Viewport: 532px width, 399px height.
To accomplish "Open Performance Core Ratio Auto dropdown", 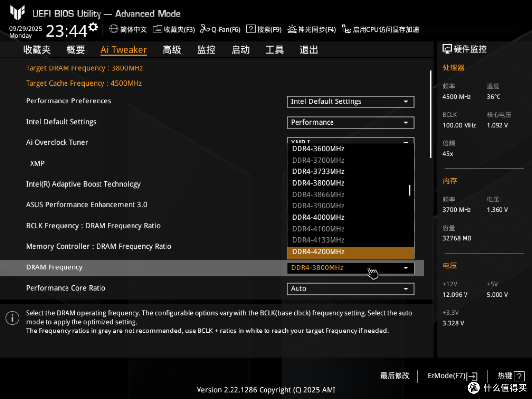I will tap(351, 289).
